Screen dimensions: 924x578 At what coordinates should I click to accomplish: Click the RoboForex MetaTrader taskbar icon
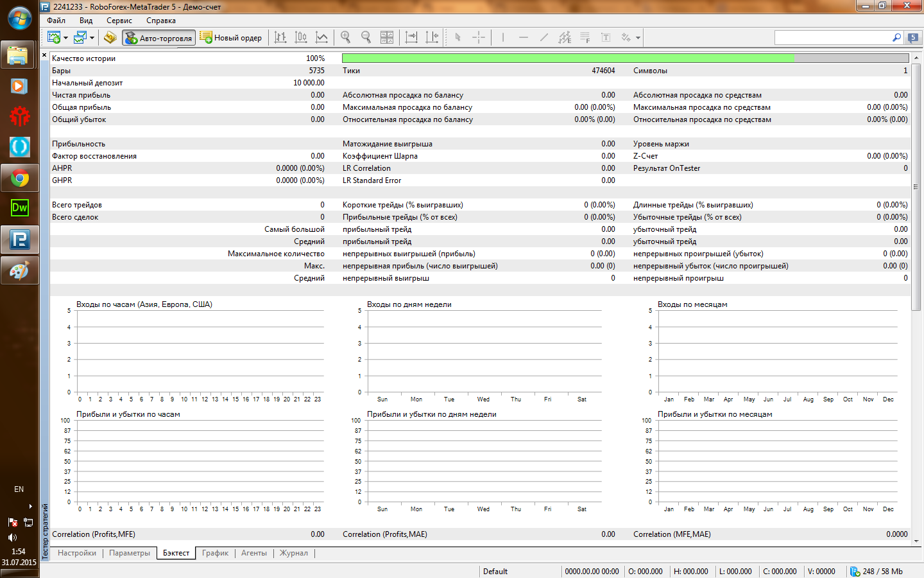19,240
